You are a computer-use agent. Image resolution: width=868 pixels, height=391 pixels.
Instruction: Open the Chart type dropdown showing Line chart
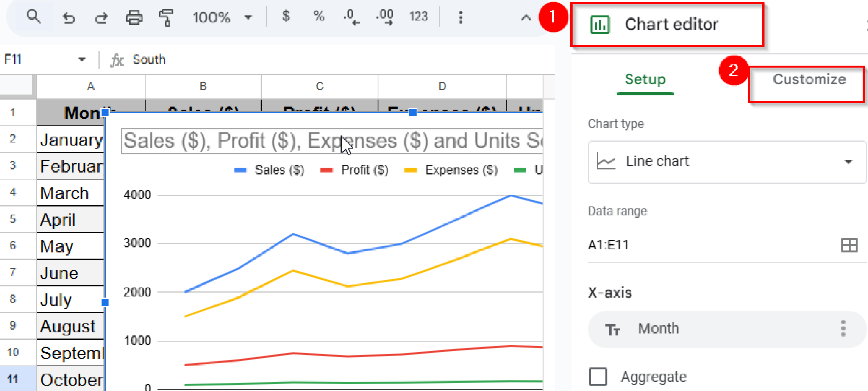click(x=727, y=162)
